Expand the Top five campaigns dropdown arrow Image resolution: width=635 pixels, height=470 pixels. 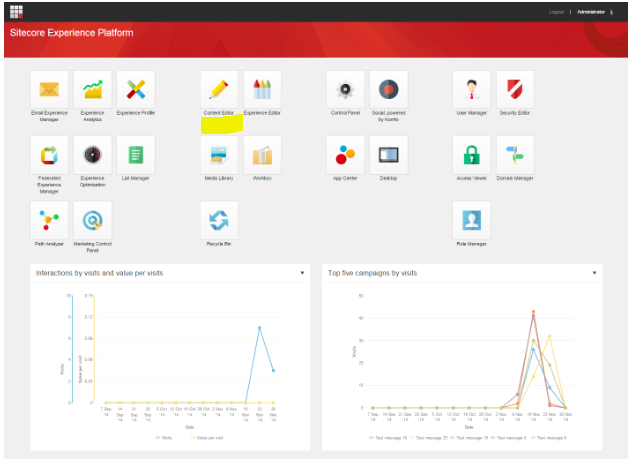pyautogui.click(x=594, y=273)
